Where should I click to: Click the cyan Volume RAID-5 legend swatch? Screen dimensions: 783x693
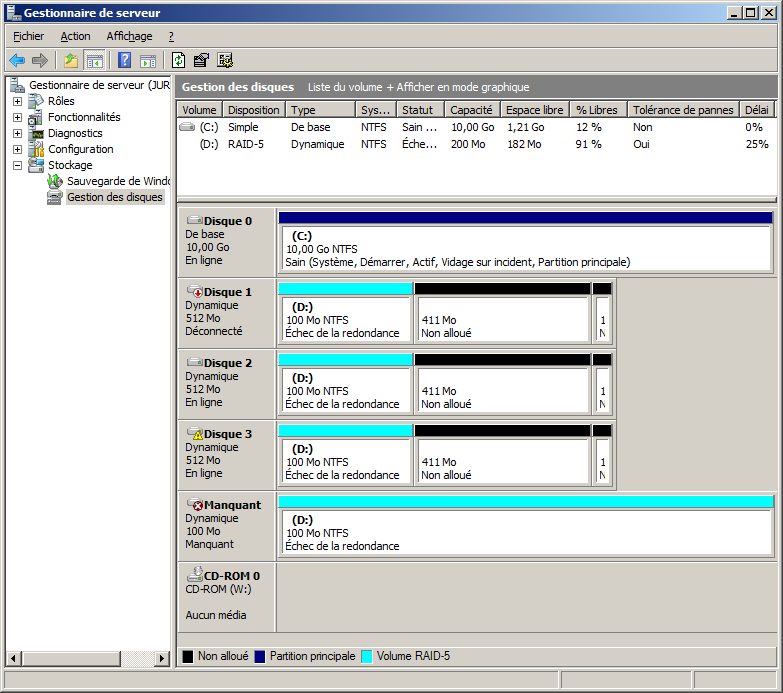366,657
